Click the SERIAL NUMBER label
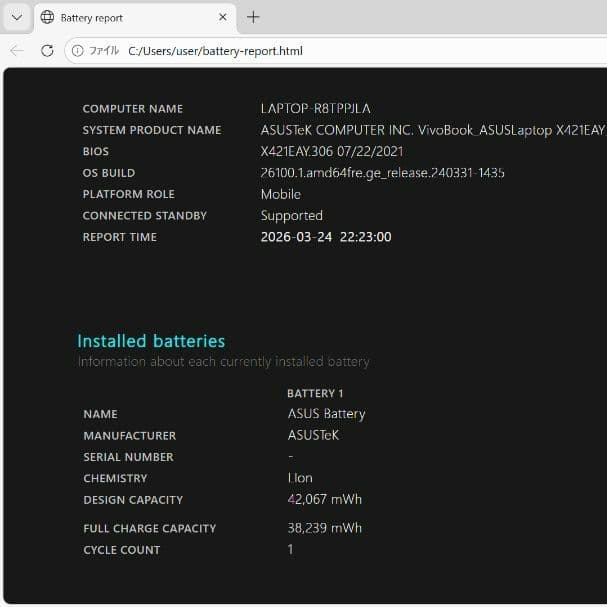 128,457
